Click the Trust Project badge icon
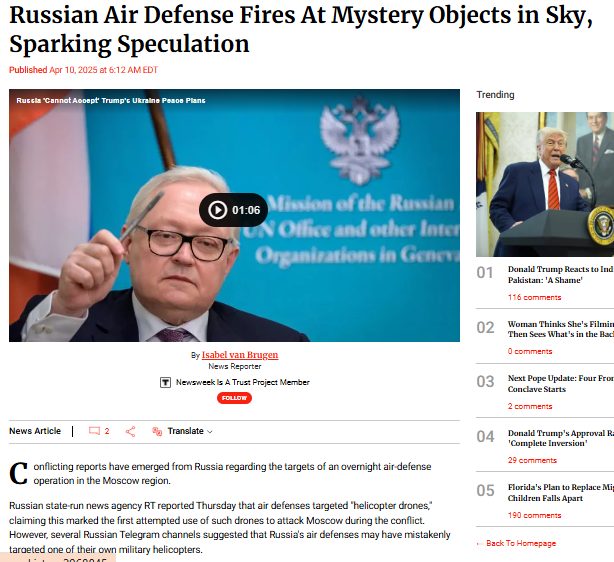This screenshot has width=614, height=562. [165, 382]
